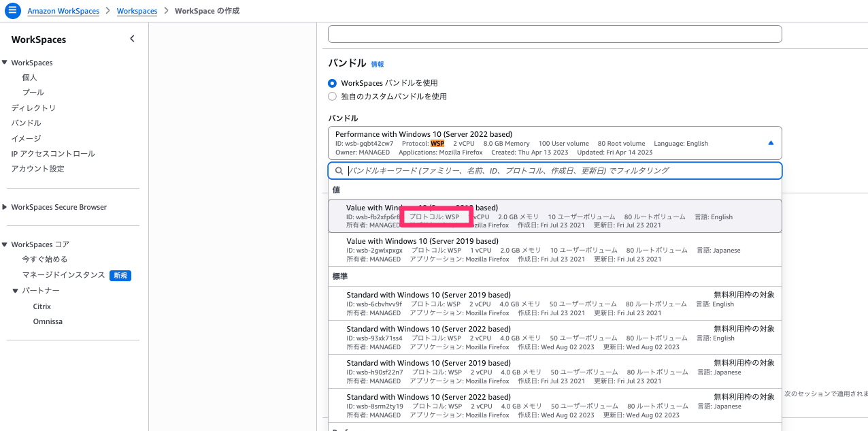
Task: Open the hamburger navigation menu icon
Action: click(13, 11)
